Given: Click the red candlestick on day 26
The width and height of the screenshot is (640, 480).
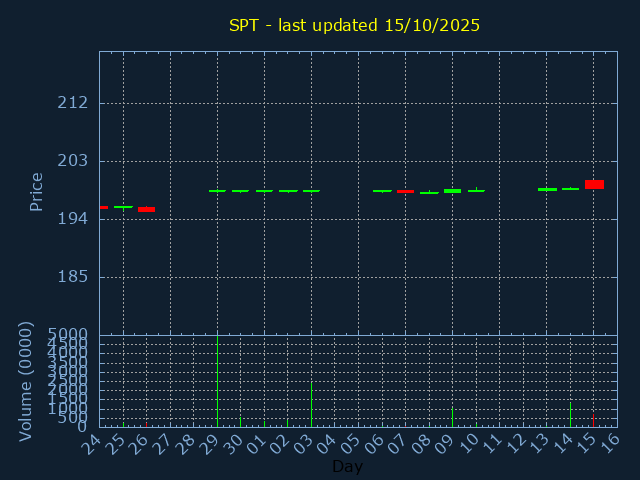Looking at the screenshot, I should click(x=146, y=209).
